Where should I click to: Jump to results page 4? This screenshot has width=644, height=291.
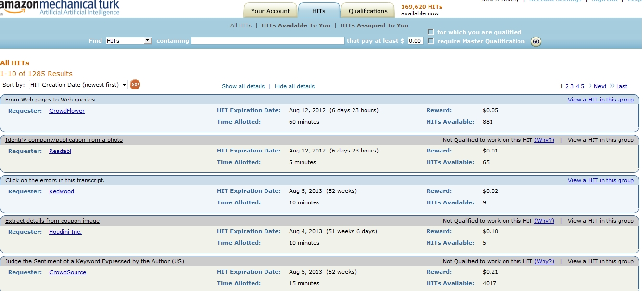pos(577,86)
